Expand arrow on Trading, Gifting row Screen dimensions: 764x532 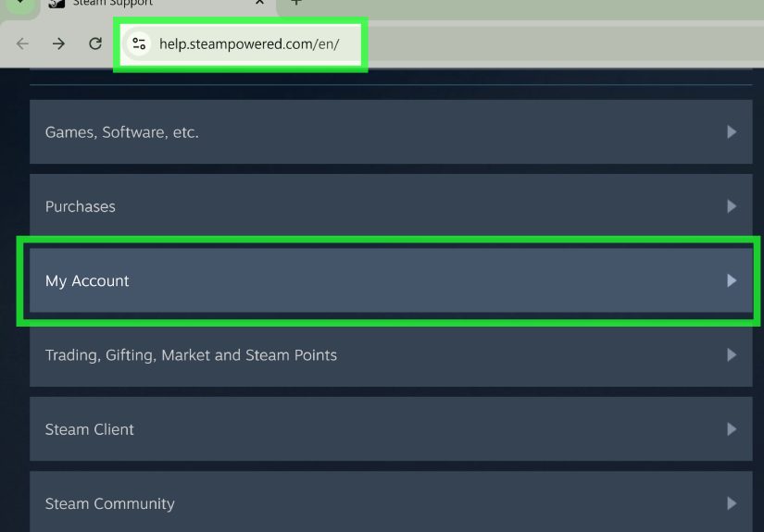pos(732,355)
